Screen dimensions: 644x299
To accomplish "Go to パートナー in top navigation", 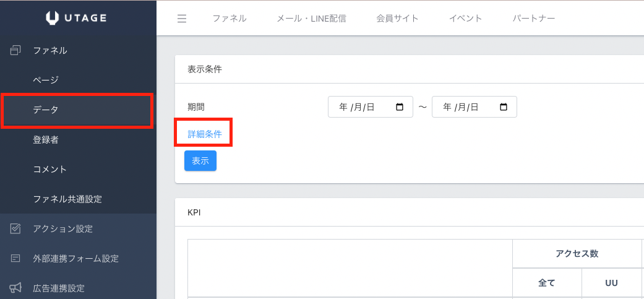I will [533, 19].
